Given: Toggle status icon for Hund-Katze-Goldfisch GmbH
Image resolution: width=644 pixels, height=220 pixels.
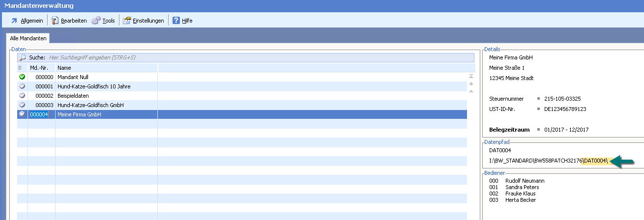Looking at the screenshot, I should [22, 105].
